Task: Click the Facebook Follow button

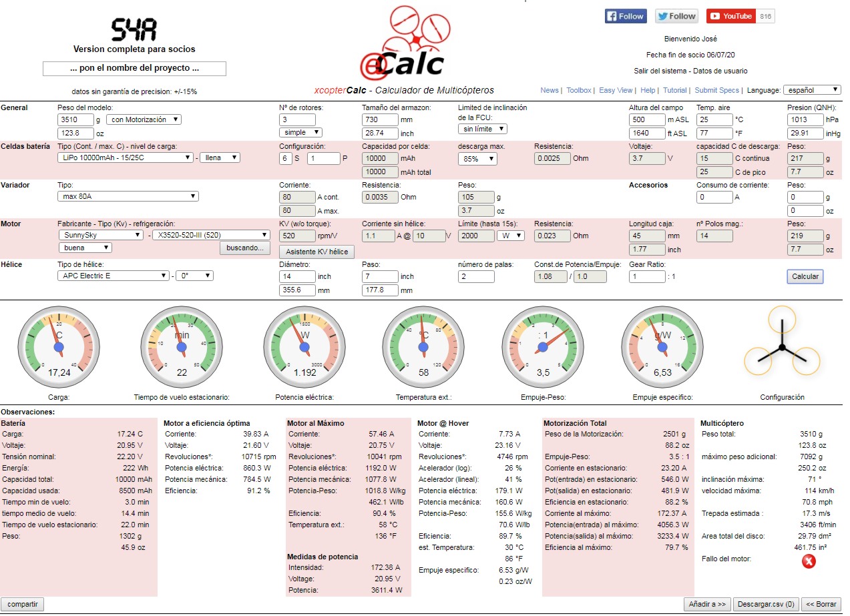Action: pyautogui.click(x=625, y=16)
